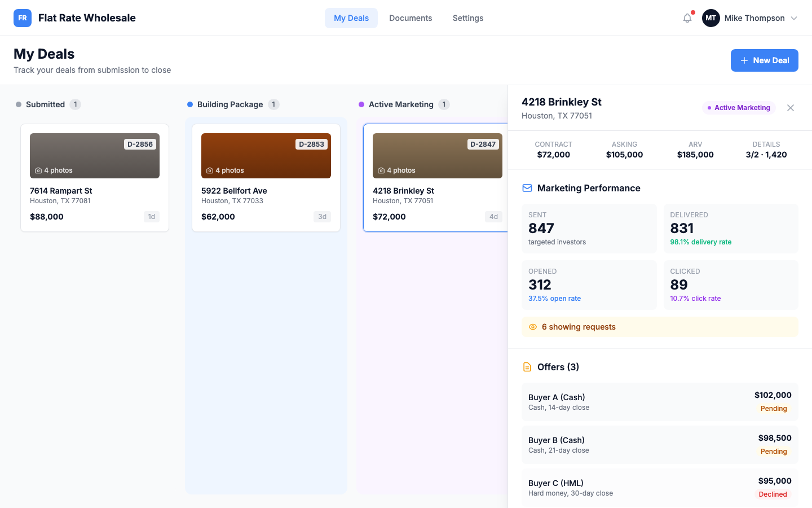Viewport: 812px width, 508px height.
Task: Switch to the Documents tab
Action: (x=411, y=17)
